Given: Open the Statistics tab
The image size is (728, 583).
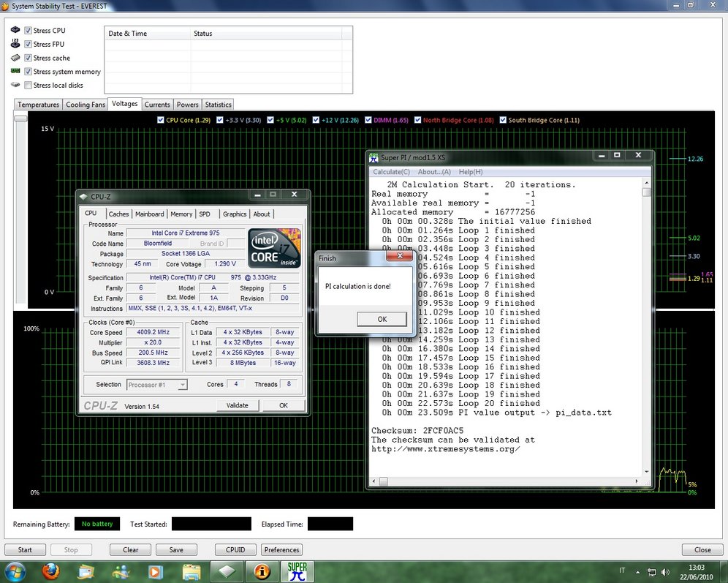Looking at the screenshot, I should 219,105.
